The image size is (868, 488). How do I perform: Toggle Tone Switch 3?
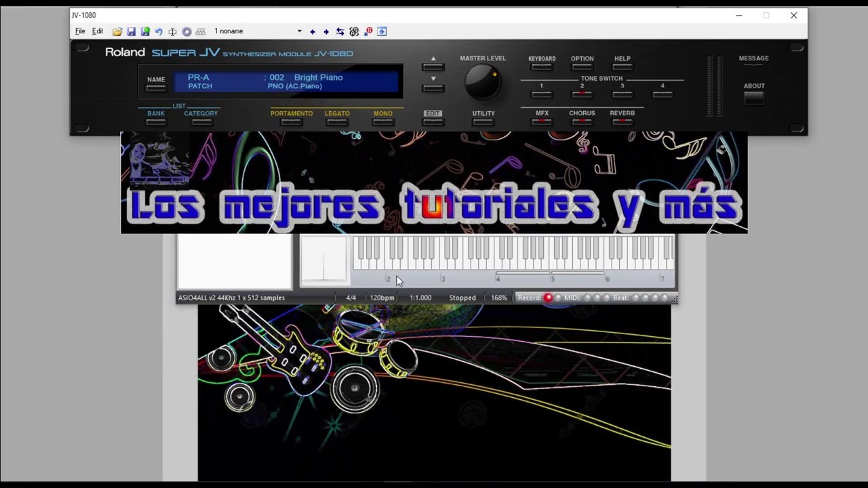coord(623,94)
